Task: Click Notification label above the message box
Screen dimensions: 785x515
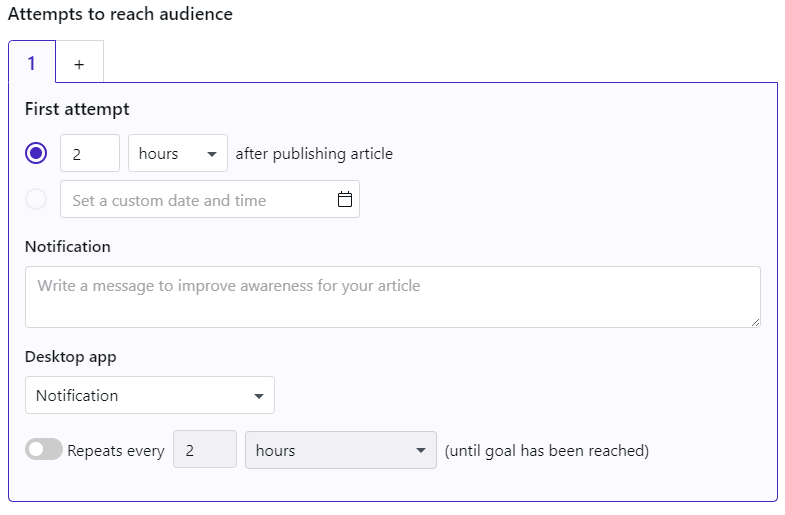Action: [x=68, y=247]
